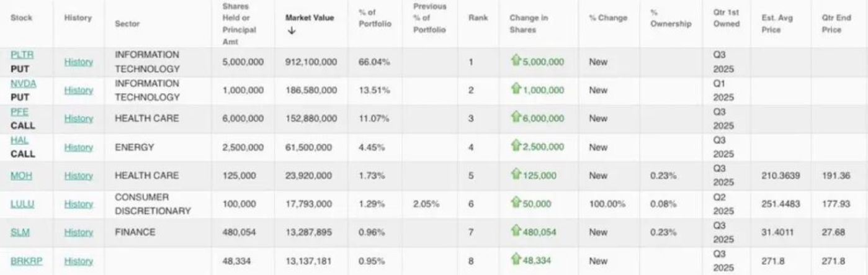Click green up arrow in NVDA row
Screen dimensions: 868x275
tap(516, 89)
